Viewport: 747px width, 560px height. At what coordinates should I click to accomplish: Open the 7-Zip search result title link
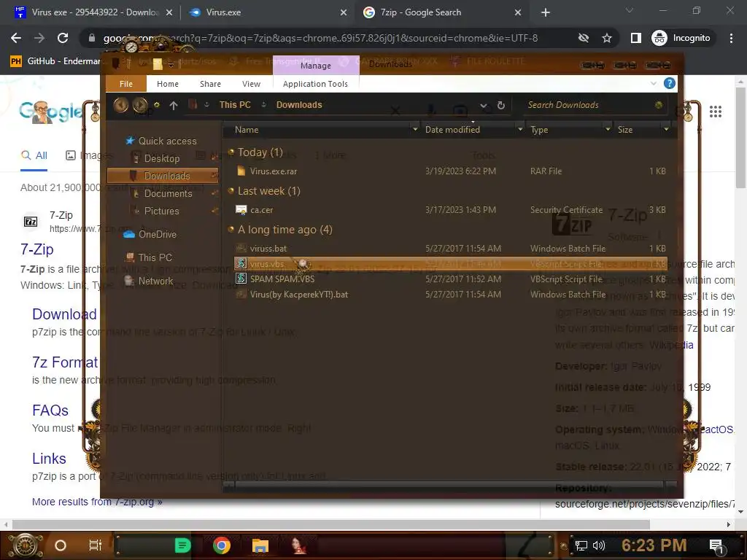pos(37,249)
